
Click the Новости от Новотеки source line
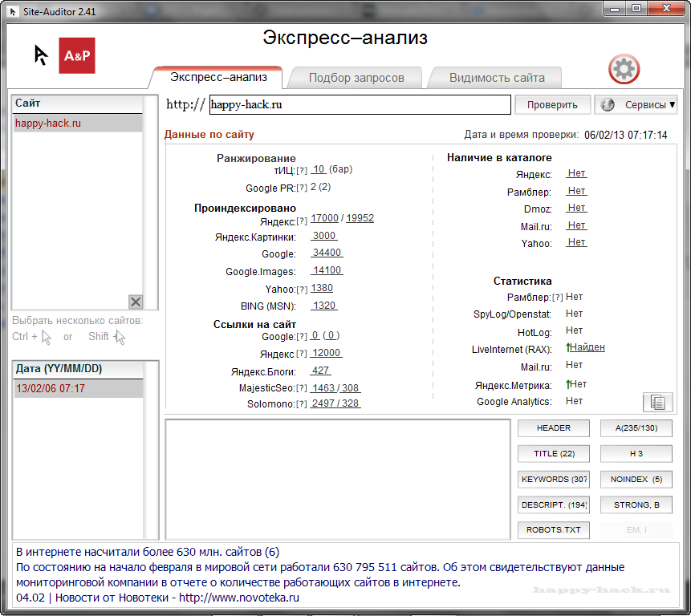tap(157, 598)
